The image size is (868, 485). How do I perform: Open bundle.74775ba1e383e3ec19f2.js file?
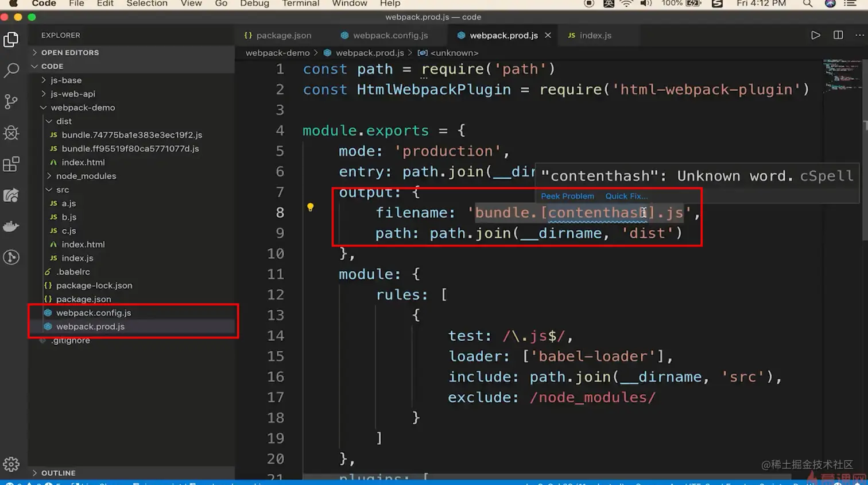pyautogui.click(x=131, y=135)
